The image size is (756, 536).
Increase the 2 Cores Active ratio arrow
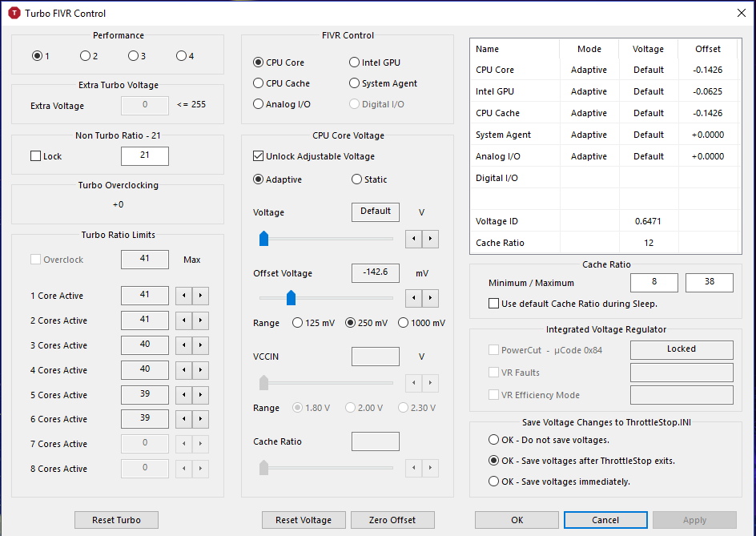[x=200, y=320]
